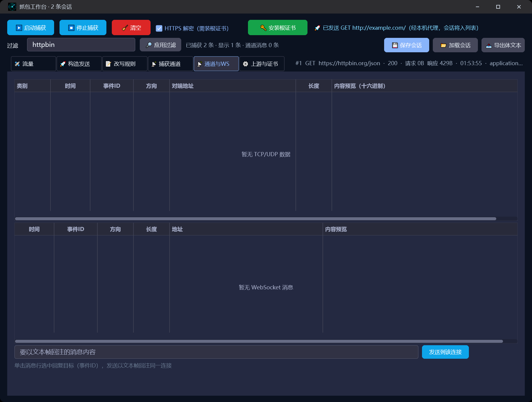Click 安装根证书 install root certificate button
Image resolution: width=532 pixels, height=402 pixels.
tap(278, 28)
